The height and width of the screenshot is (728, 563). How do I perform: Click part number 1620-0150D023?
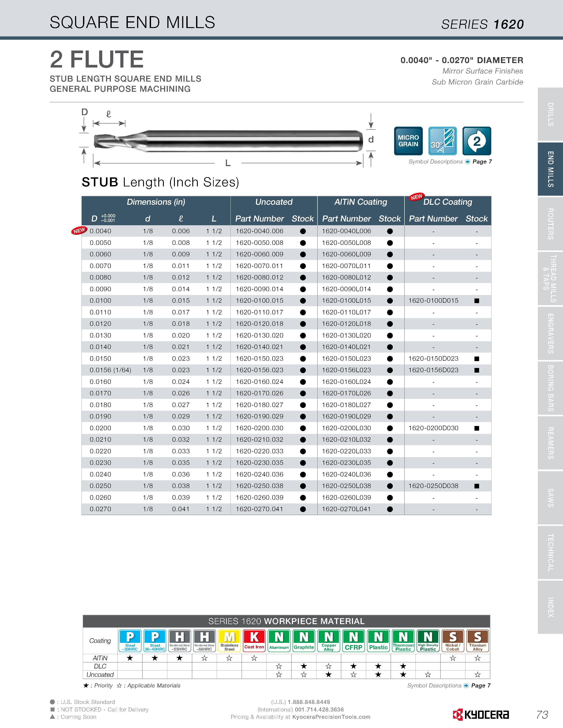[x=433, y=359]
